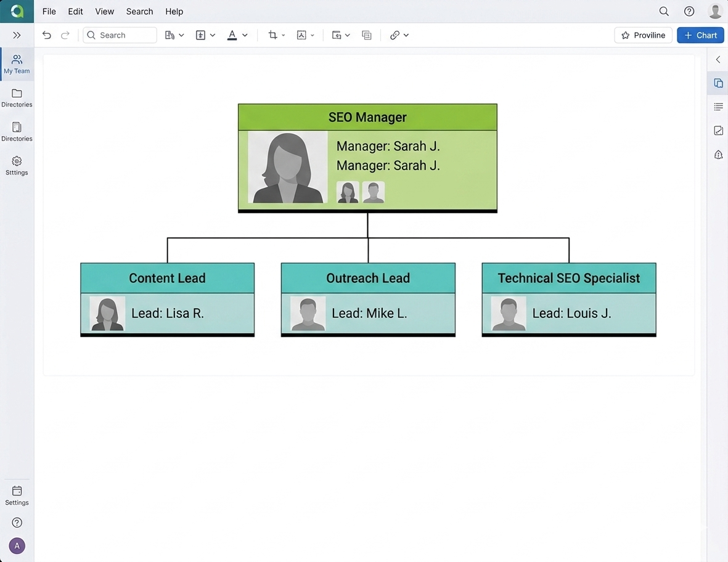Expand the sidebar with double-chevron icon

coord(17,35)
